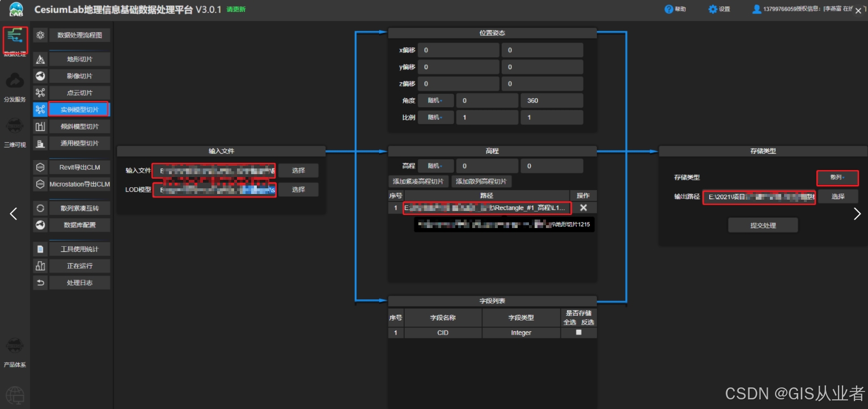Image resolution: width=868 pixels, height=409 pixels.
Task: Click the blue icon beside 实例模型切片
Action: [x=40, y=109]
